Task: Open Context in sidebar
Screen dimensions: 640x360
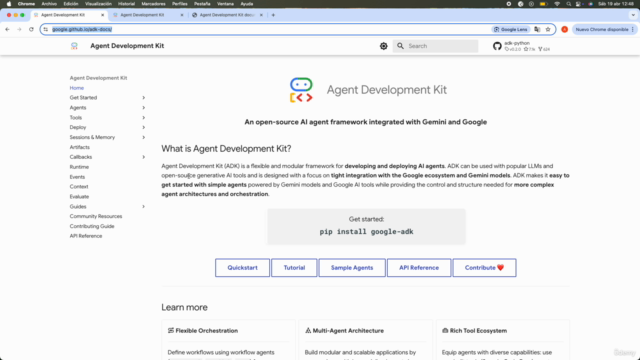Action: (79, 187)
